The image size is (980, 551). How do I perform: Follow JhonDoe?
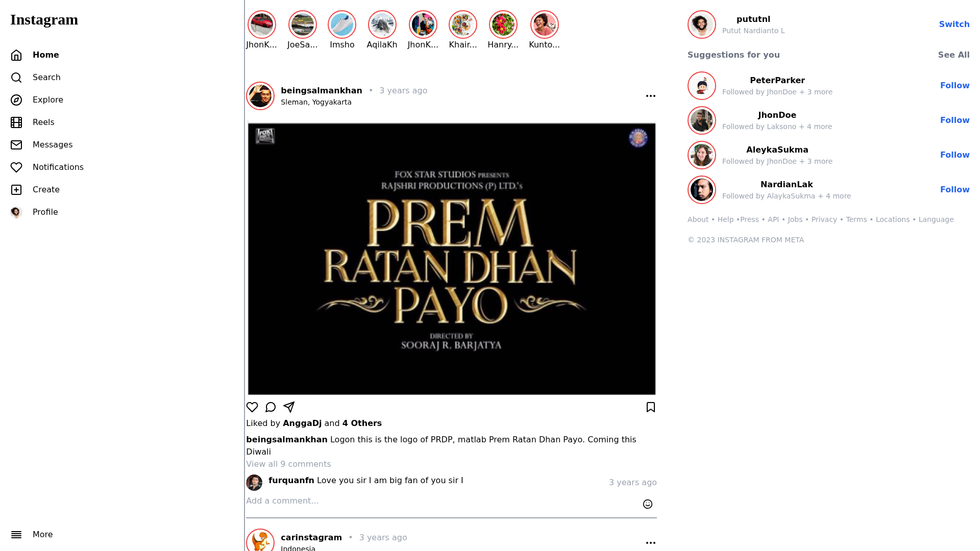954,120
